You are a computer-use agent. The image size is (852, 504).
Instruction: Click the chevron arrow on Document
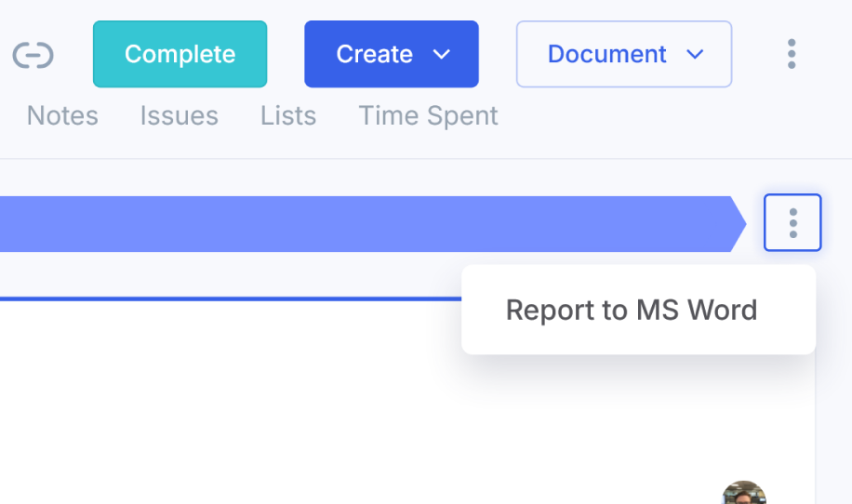[x=695, y=54]
